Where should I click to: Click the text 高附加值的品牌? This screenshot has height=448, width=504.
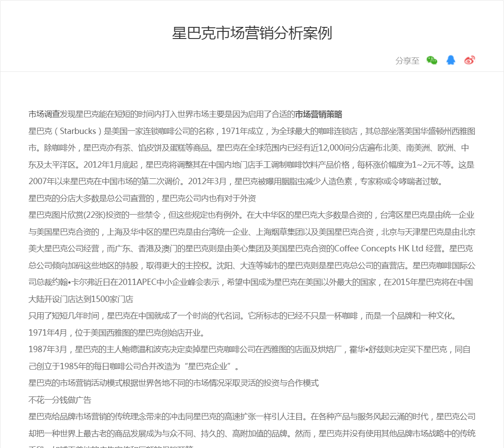click(x=260, y=434)
